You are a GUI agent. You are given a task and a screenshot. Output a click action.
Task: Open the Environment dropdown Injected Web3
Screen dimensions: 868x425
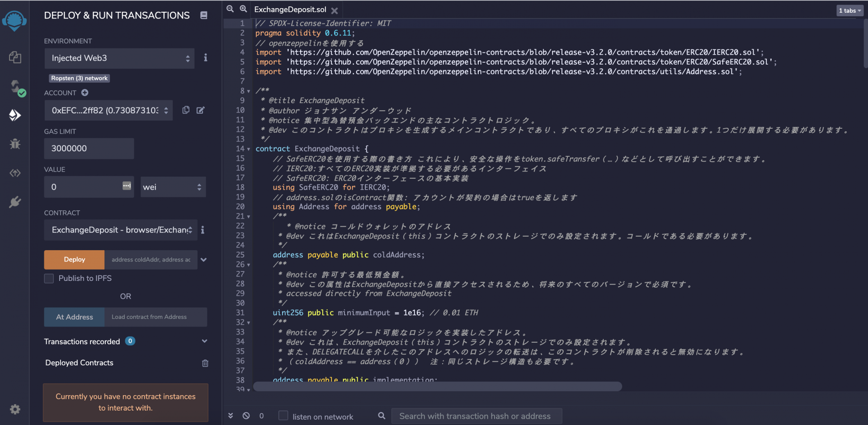click(119, 58)
